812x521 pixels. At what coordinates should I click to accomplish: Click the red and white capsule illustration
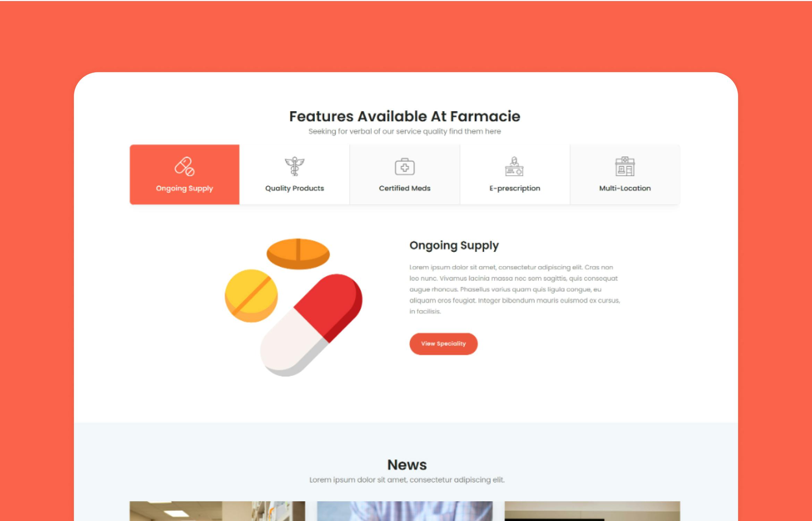pyautogui.click(x=311, y=325)
